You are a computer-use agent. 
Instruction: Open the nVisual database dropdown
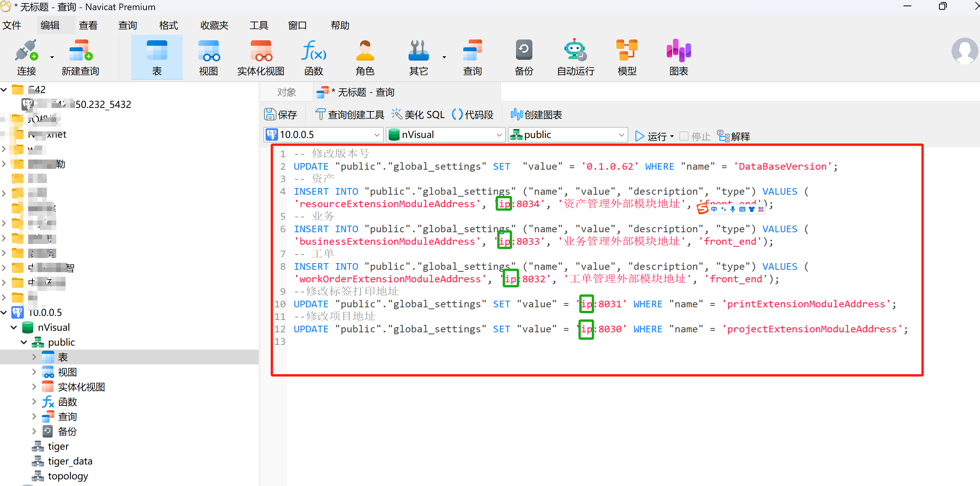click(499, 135)
